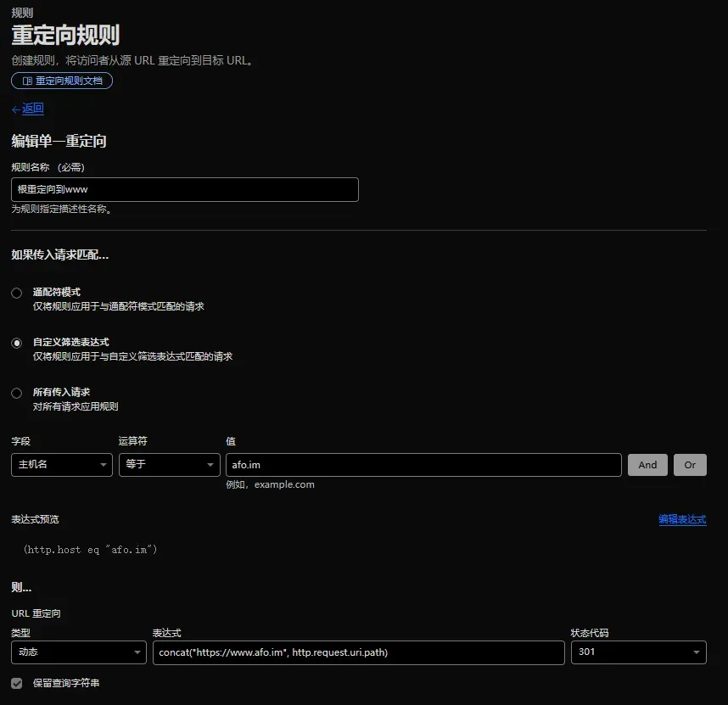Image resolution: width=728 pixels, height=705 pixels.
Task: Open the 类型 dropdown showing 动态
Action: (78, 652)
